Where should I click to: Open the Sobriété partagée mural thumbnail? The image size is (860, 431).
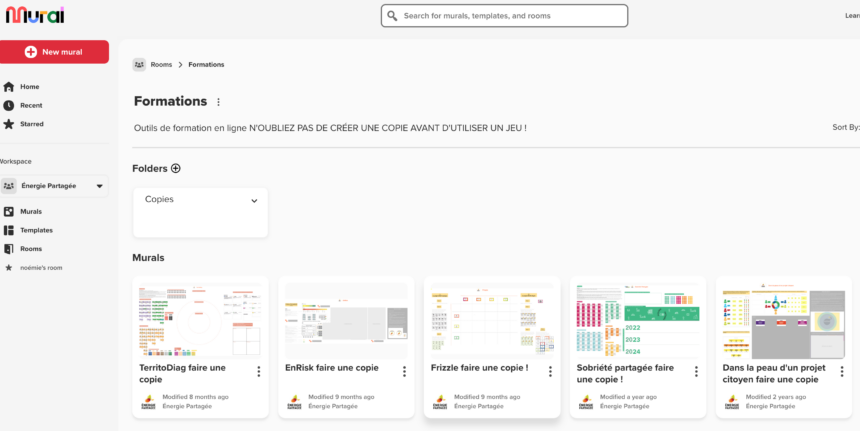[x=638, y=320]
